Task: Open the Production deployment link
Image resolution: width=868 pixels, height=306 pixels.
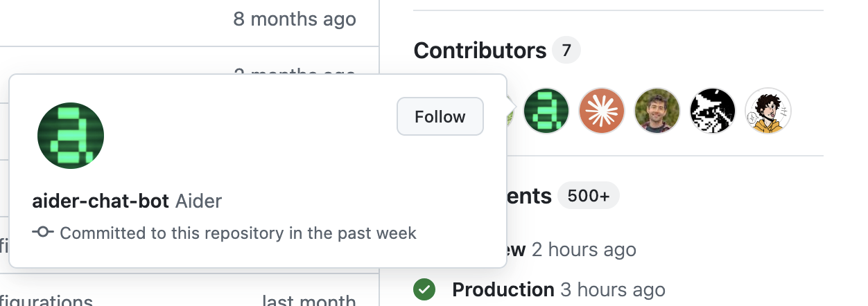Action: pyautogui.click(x=503, y=289)
